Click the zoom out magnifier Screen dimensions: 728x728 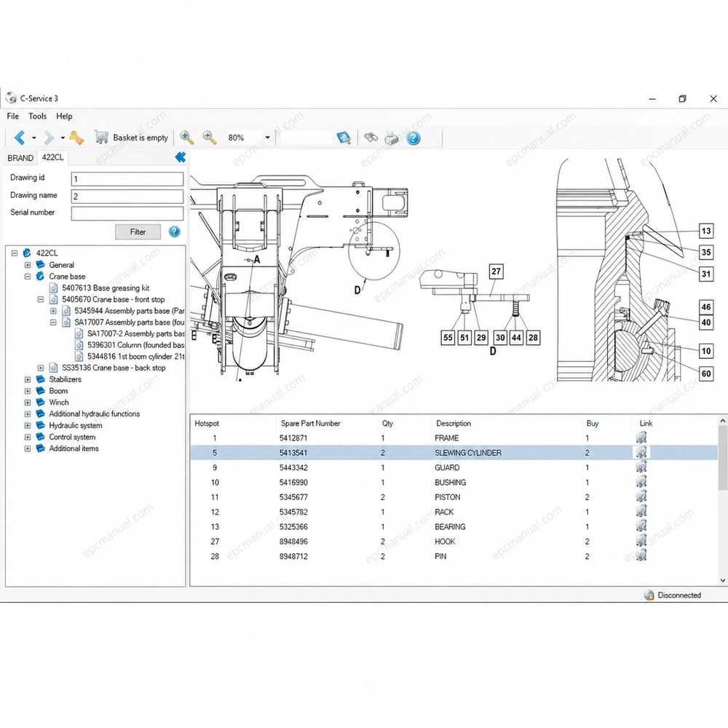[210, 138]
